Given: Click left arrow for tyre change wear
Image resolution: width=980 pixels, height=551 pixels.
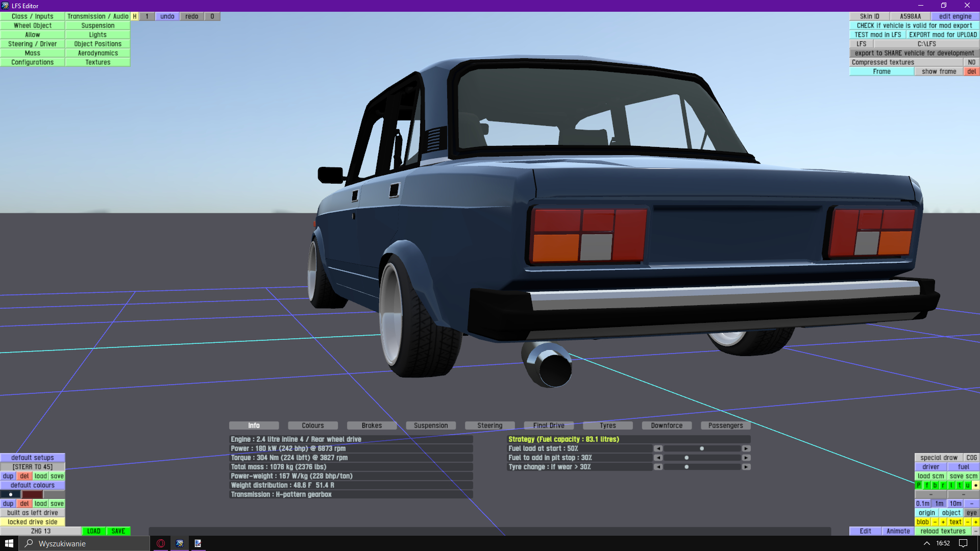Looking at the screenshot, I should pyautogui.click(x=658, y=467).
